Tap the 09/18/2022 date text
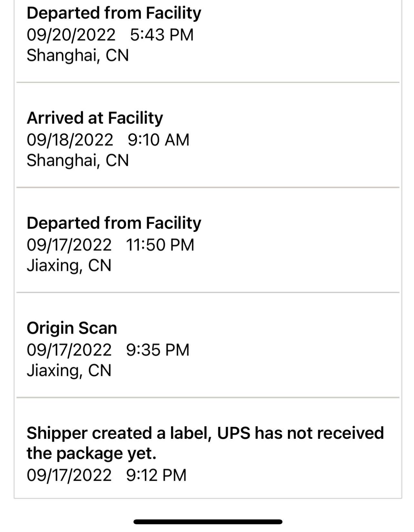The height and width of the screenshot is (532, 414). [x=70, y=140]
